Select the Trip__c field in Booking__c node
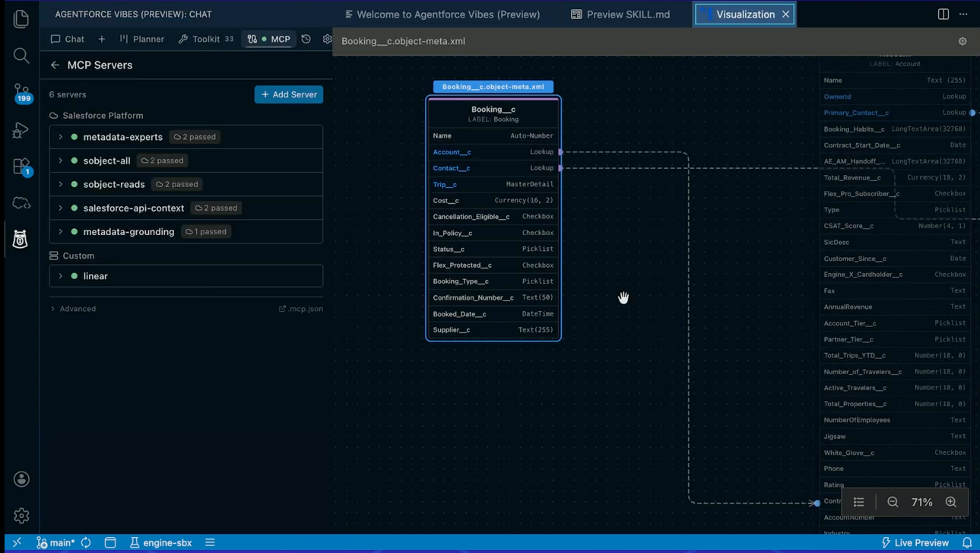This screenshot has height=553, width=980. click(445, 184)
